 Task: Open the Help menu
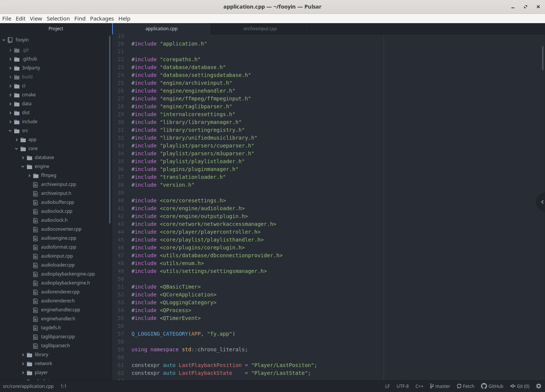124,18
